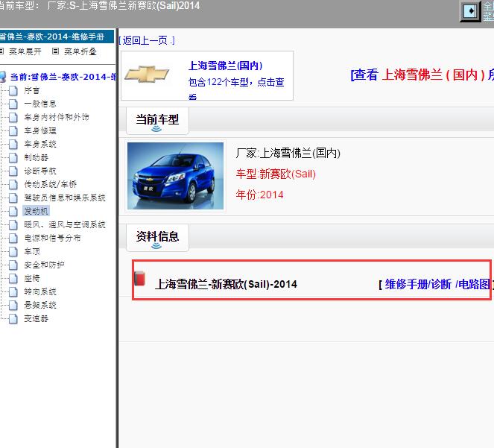Viewport: 494px width, 448px height.
Task: Click the page icon beside 变速器
Action: (13, 319)
